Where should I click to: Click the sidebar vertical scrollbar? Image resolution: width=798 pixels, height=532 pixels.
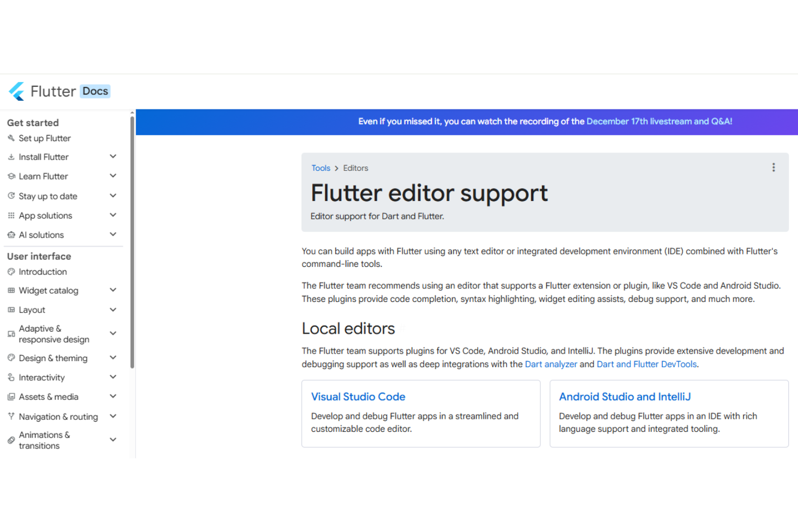tap(132, 243)
